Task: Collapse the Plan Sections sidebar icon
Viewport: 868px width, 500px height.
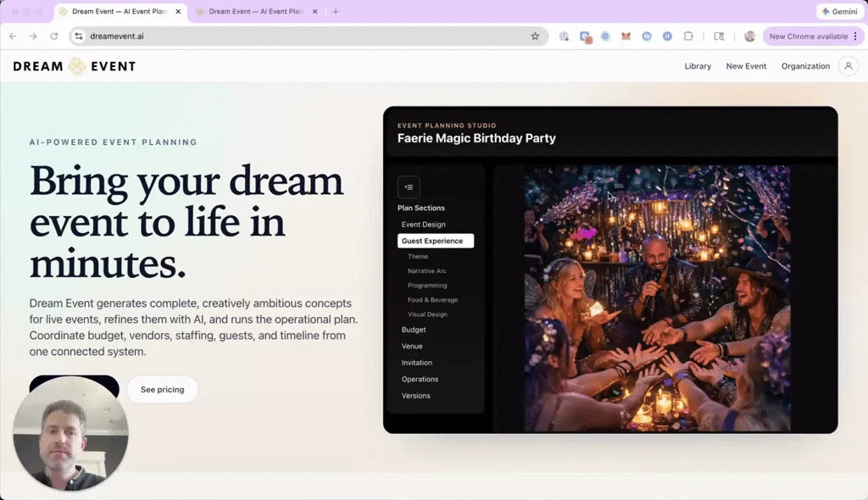Action: click(409, 187)
